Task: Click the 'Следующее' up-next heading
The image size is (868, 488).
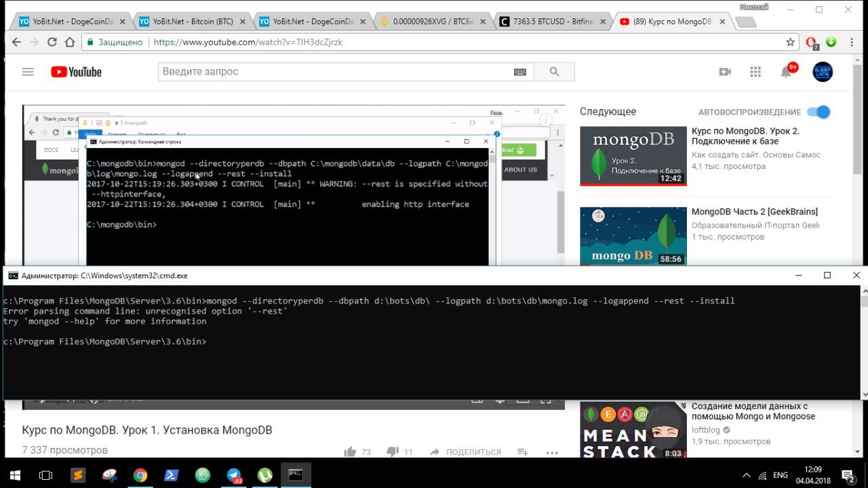Action: pyautogui.click(x=608, y=111)
